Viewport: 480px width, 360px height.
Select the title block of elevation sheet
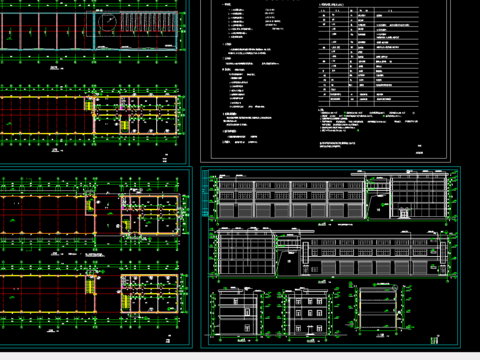coord(434,340)
